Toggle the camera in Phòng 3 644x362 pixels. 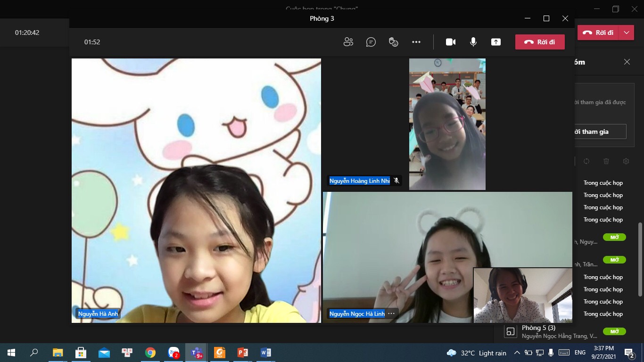451,42
